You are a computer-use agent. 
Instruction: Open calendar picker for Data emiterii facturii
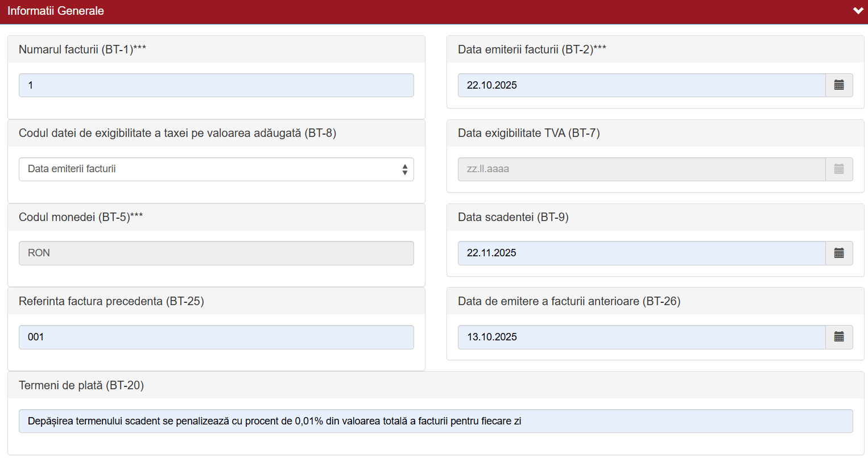click(x=839, y=85)
